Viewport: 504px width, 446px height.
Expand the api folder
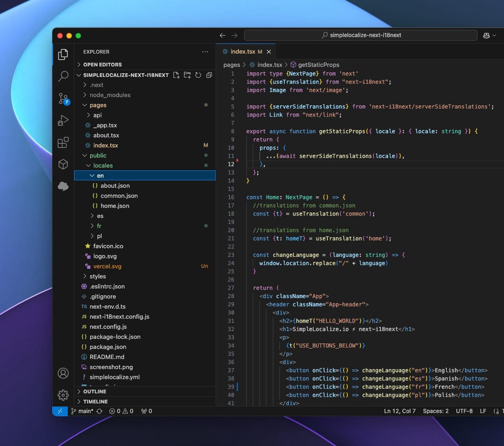(x=145, y=115)
